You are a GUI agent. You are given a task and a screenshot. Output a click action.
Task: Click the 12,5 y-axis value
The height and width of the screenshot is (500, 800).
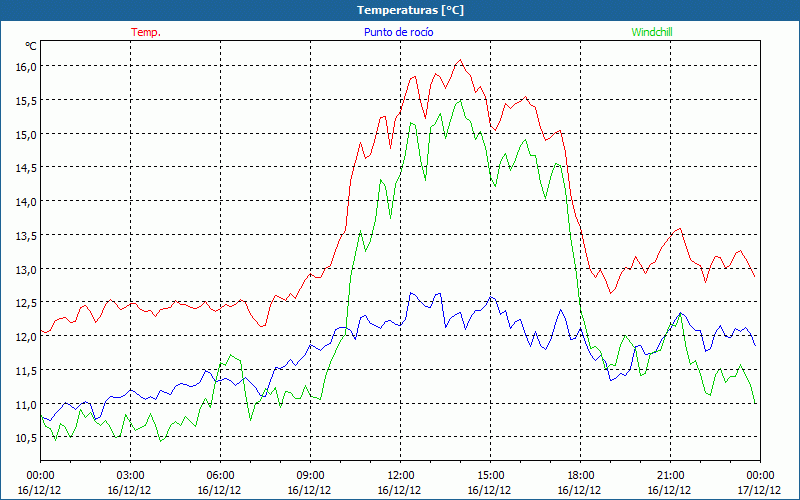pos(27,303)
